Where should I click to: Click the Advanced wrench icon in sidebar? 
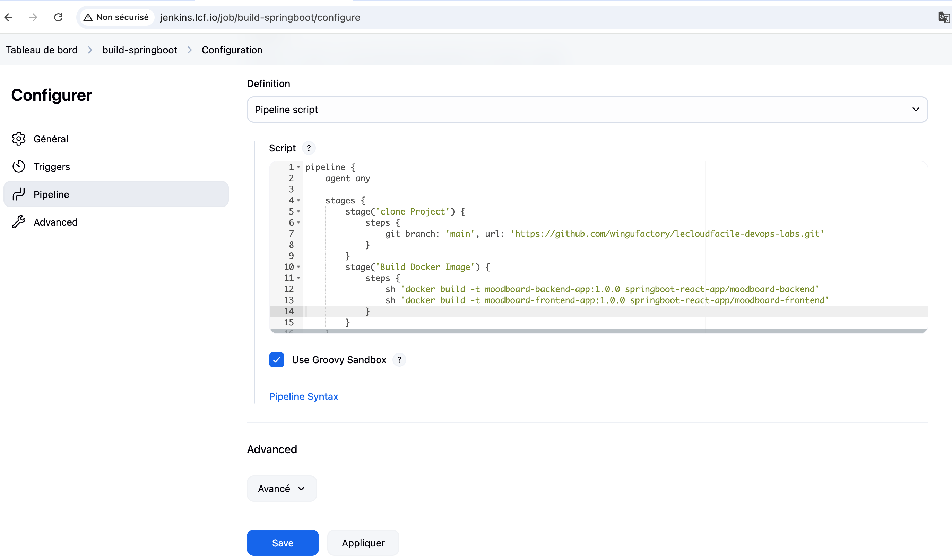[x=18, y=222]
